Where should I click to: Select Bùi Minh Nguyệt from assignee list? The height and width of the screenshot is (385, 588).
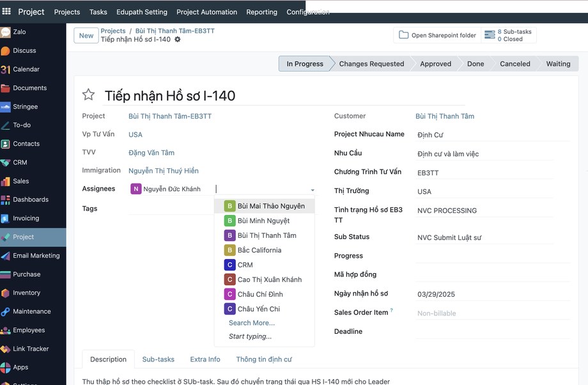pyautogui.click(x=265, y=221)
